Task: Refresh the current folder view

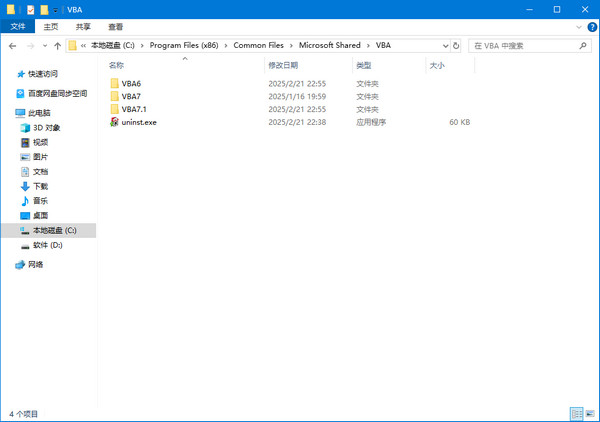Action: click(x=457, y=45)
